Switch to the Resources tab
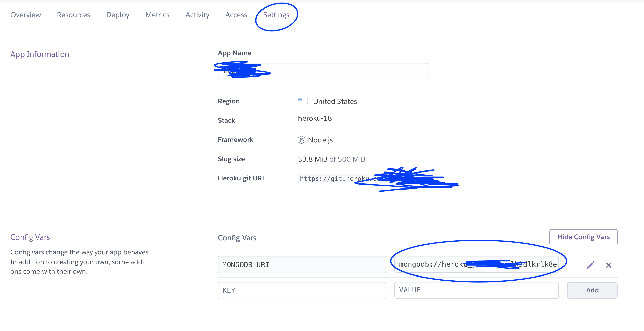 (73, 15)
